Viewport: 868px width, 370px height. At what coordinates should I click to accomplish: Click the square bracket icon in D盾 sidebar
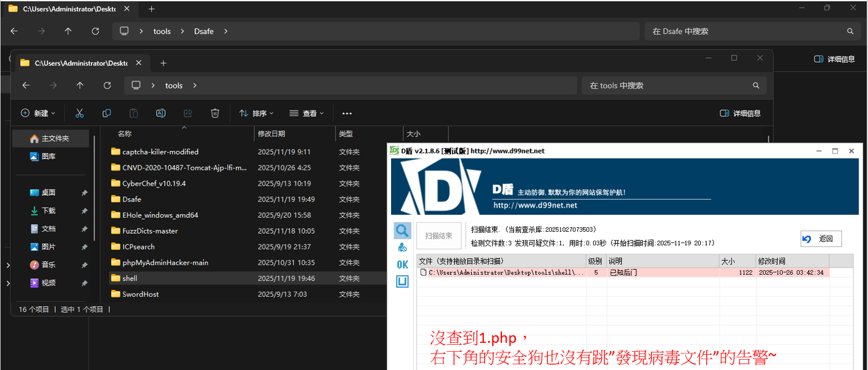(402, 282)
